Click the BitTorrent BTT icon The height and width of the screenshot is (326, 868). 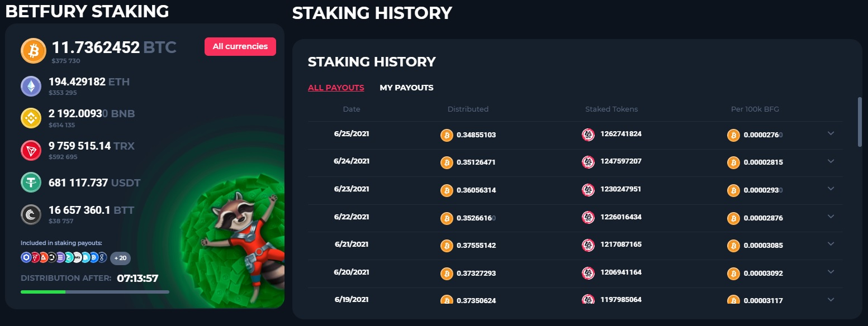click(31, 214)
